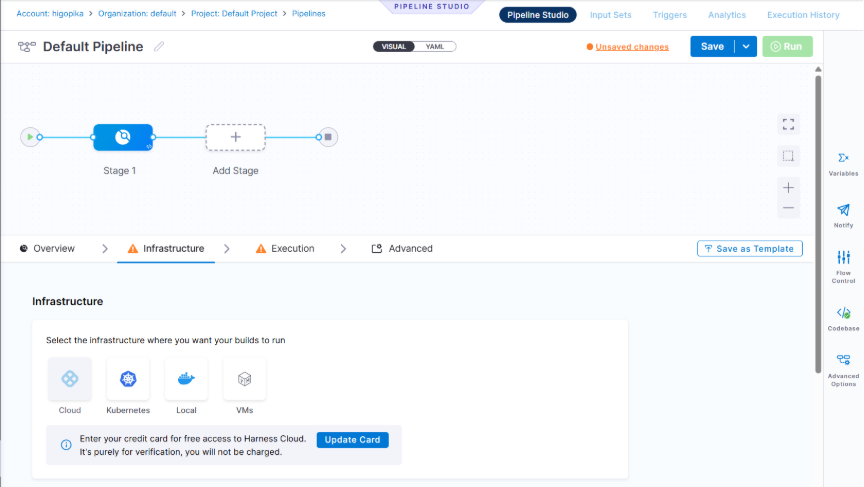Expand the Save dropdown arrow
The image size is (864, 487).
pos(746,47)
